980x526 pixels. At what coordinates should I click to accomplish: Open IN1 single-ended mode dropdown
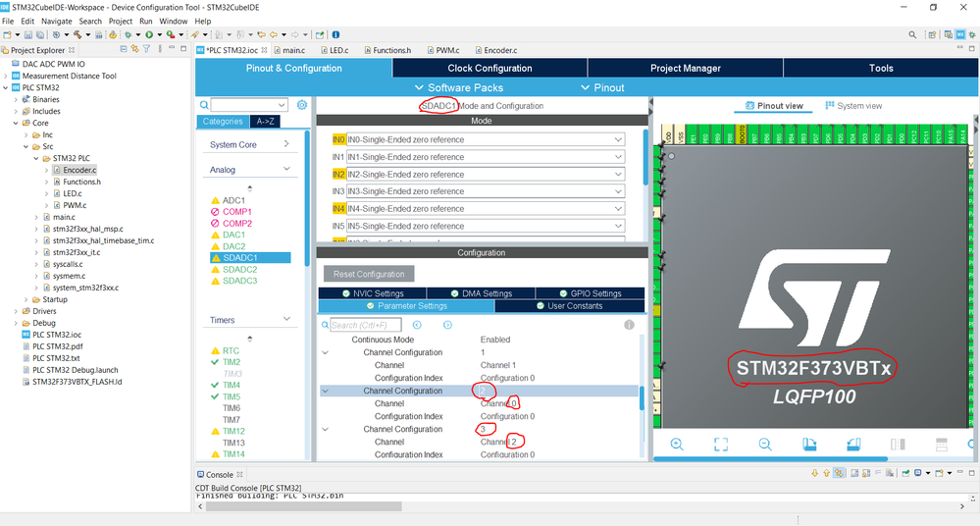[x=618, y=157]
